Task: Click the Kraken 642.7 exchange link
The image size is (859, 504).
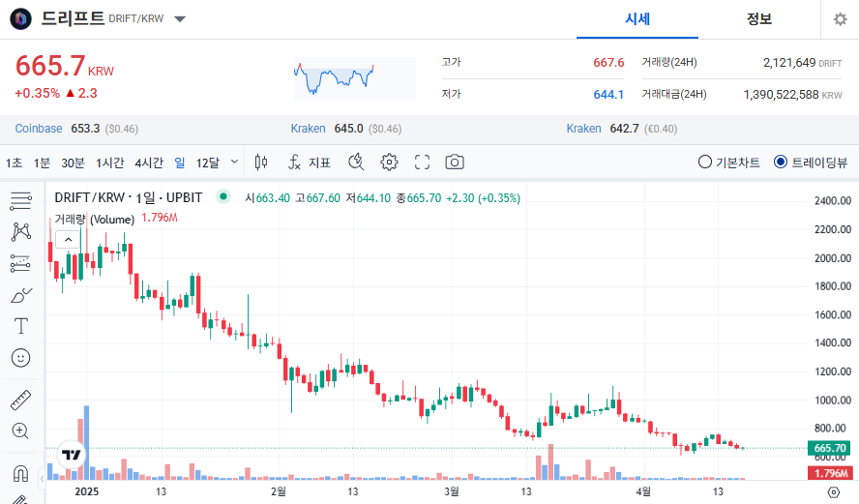Action: tap(583, 129)
